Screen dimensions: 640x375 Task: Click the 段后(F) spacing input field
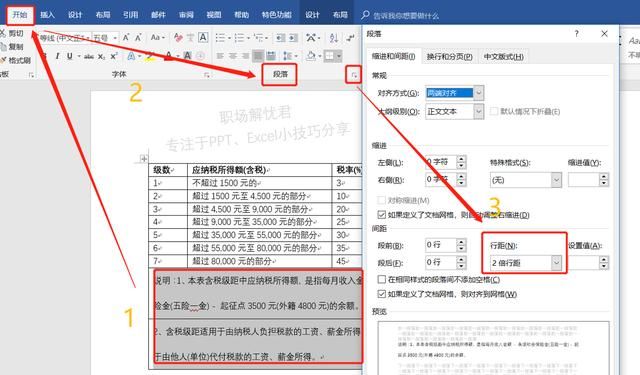[440, 262]
